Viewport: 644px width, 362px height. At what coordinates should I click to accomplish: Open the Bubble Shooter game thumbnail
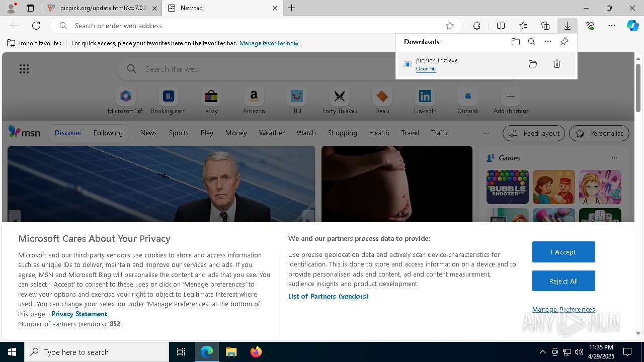508,187
